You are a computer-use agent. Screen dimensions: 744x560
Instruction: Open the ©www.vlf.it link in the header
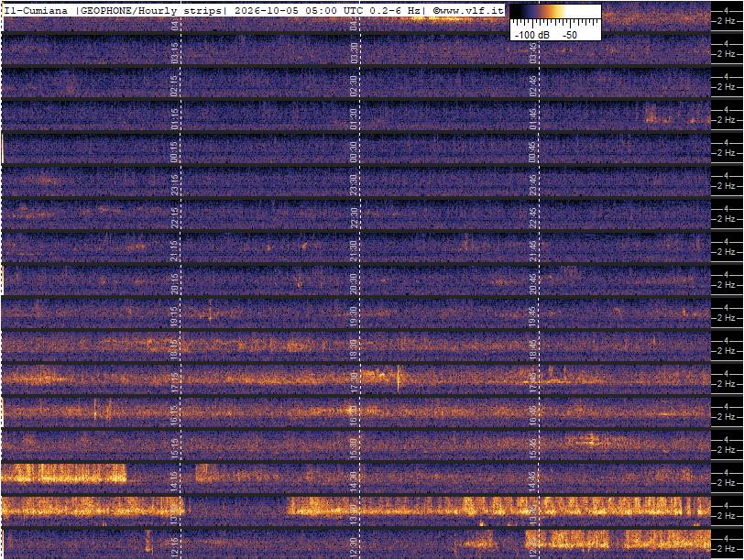[468, 10]
